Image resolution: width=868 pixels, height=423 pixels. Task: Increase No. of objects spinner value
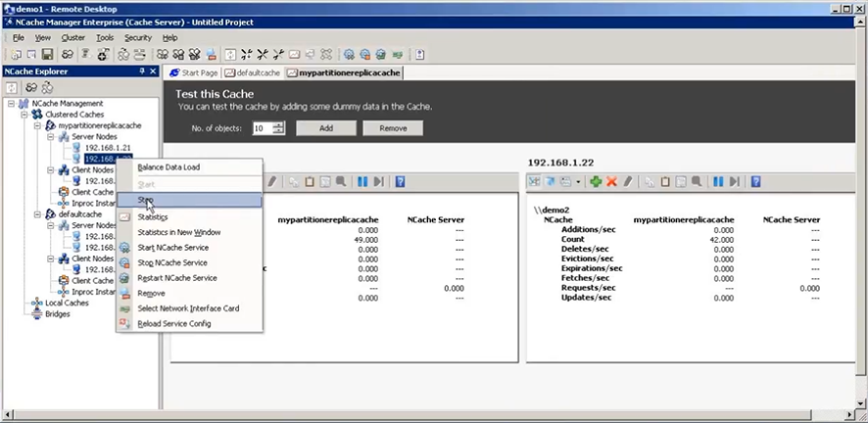click(x=279, y=125)
